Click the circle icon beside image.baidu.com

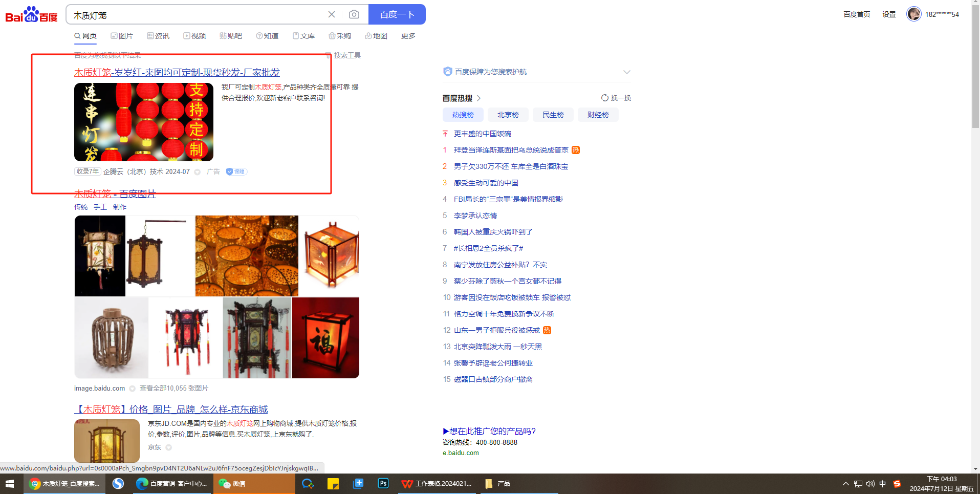[133, 389]
